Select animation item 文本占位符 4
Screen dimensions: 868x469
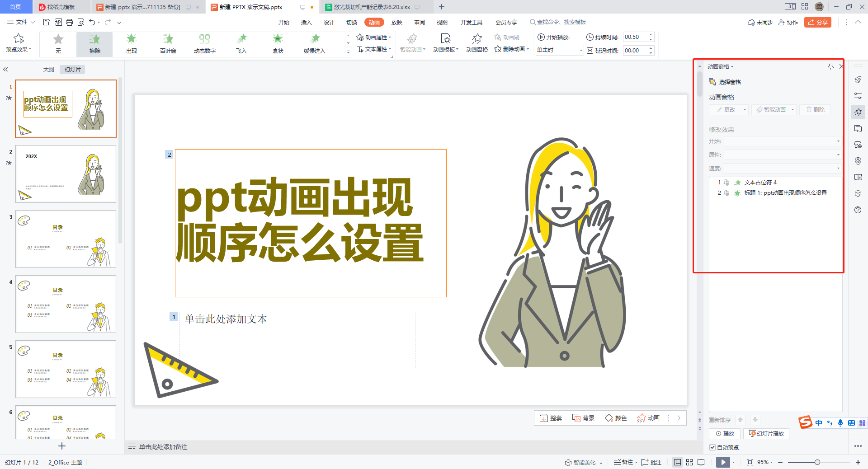point(775,183)
